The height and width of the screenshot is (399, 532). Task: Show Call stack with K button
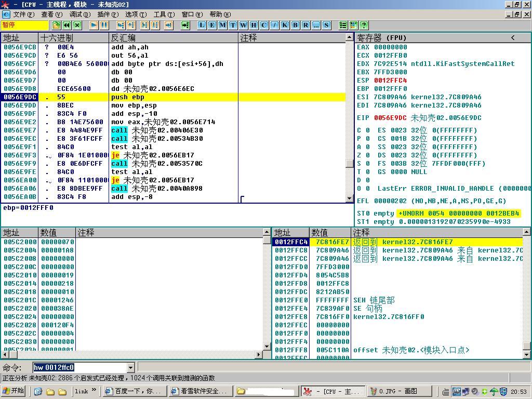285,25
